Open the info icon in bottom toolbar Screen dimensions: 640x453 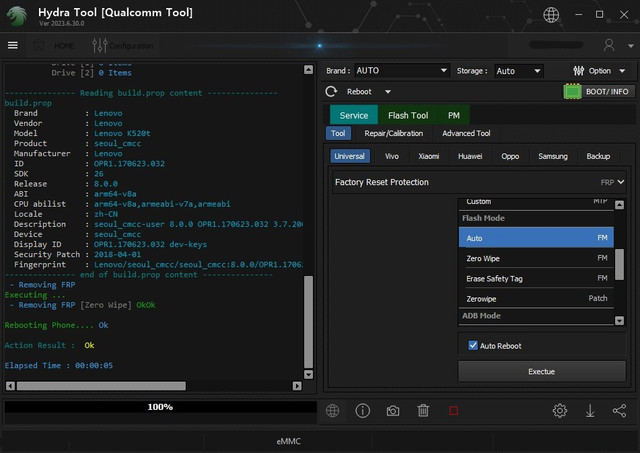click(x=363, y=411)
